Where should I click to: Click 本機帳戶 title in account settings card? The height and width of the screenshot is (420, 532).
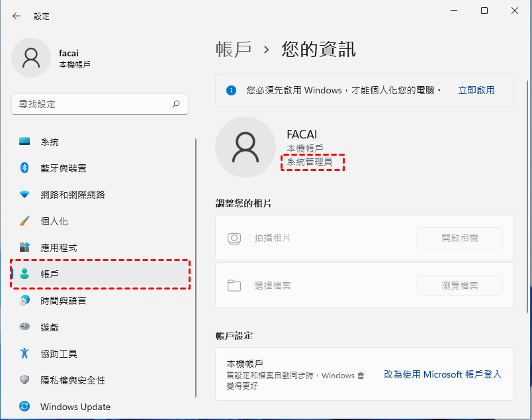[x=245, y=364]
